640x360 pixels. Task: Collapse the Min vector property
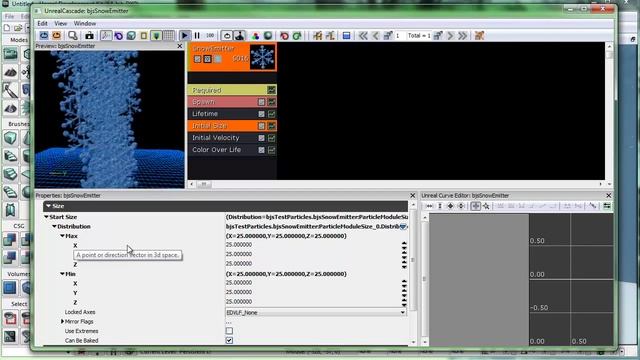click(x=62, y=274)
